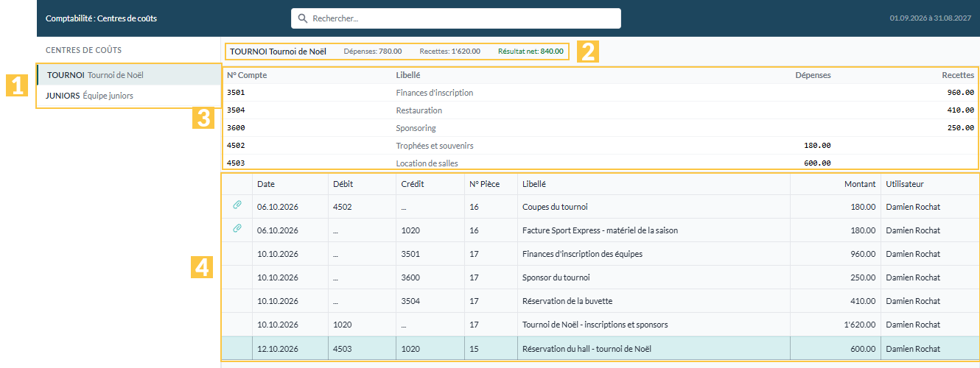Image resolution: width=980 pixels, height=368 pixels.
Task: Click Comptabilité : Centres de coûts title
Action: click(101, 18)
